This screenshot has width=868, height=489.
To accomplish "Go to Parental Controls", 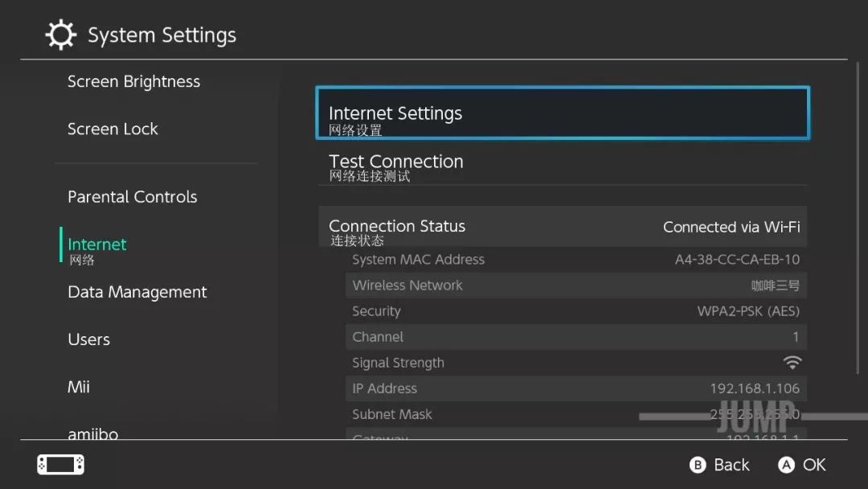I will coord(133,197).
